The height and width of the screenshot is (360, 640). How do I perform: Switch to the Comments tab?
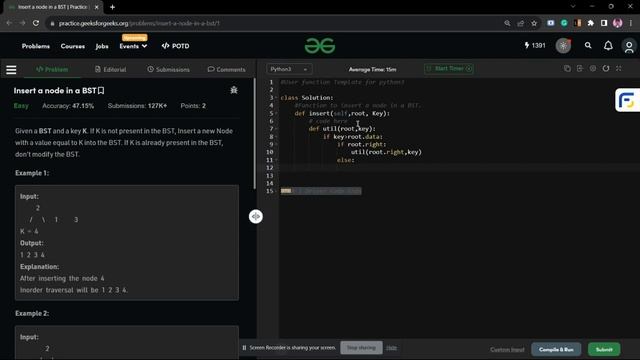(x=227, y=69)
